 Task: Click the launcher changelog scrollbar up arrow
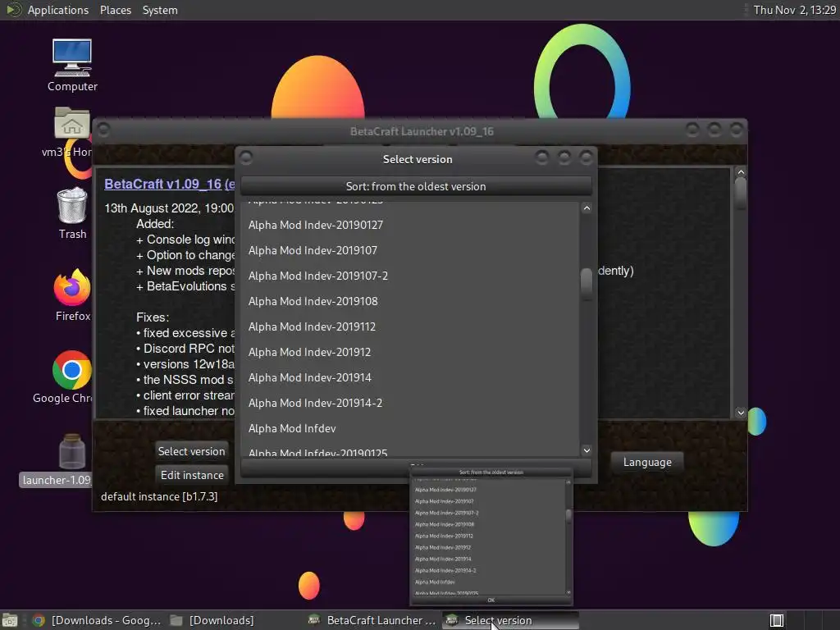[x=741, y=172]
